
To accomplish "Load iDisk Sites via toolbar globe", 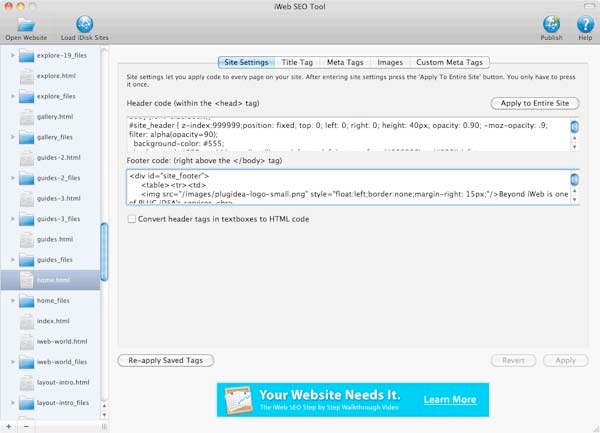I will tap(85, 24).
